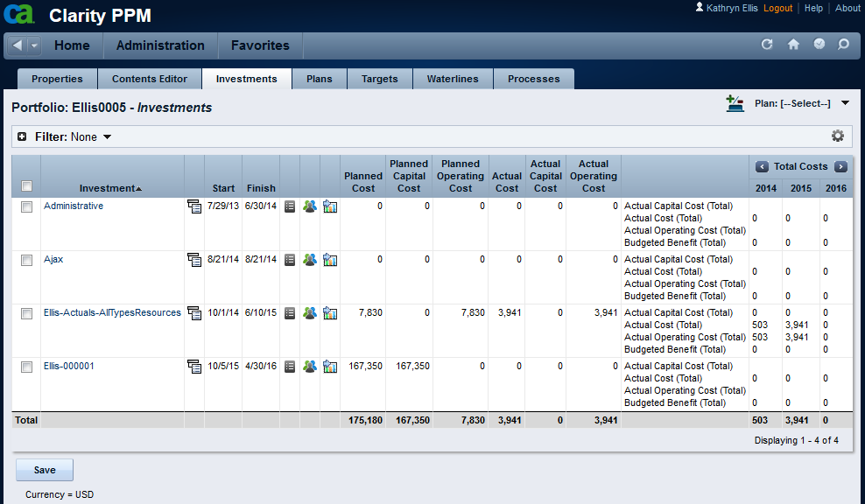Refresh the page with the refresh icon
Image resolution: width=865 pixels, height=504 pixels.
[767, 44]
